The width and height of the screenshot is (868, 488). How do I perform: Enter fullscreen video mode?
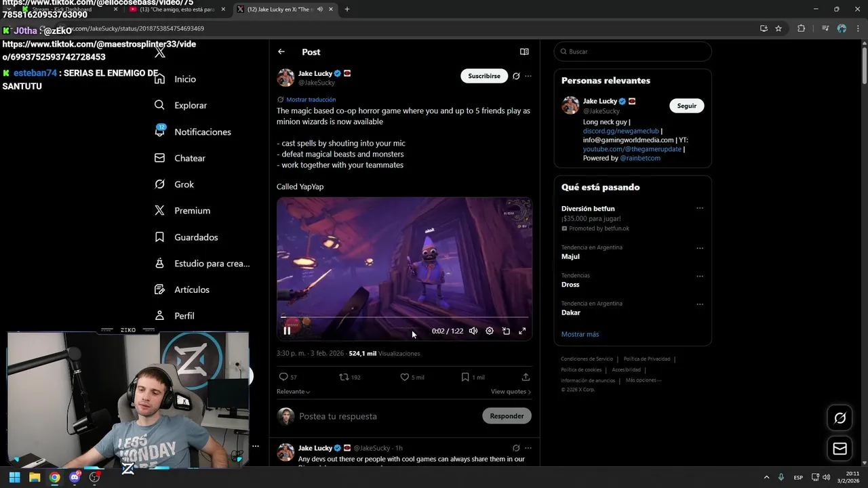522,331
